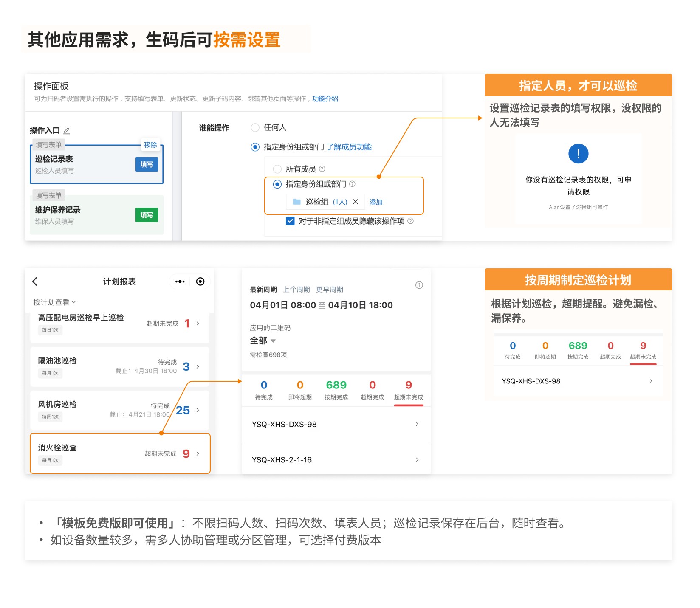Select 按期完成 689 tab in middle panel
The image size is (700, 608).
pyautogui.click(x=336, y=390)
